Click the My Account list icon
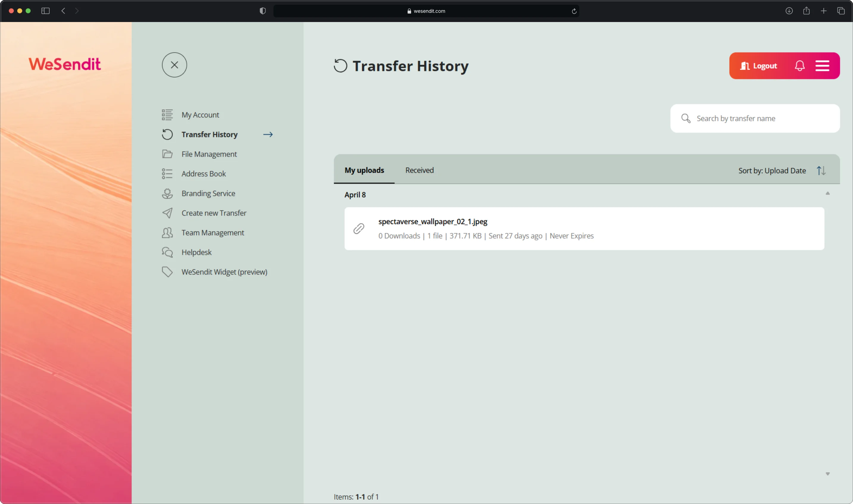Screen dimensions: 853x504 tap(167, 115)
